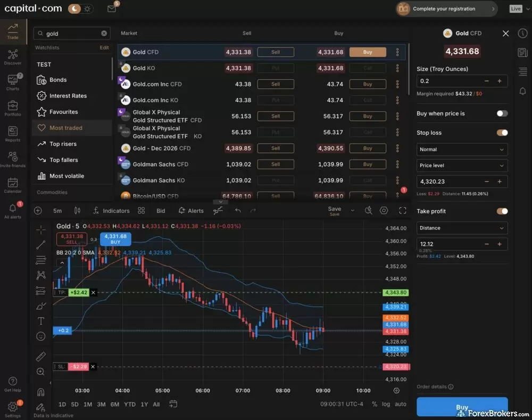Decrease stop loss price with minus
The height and width of the screenshot is (420, 532).
point(487,182)
